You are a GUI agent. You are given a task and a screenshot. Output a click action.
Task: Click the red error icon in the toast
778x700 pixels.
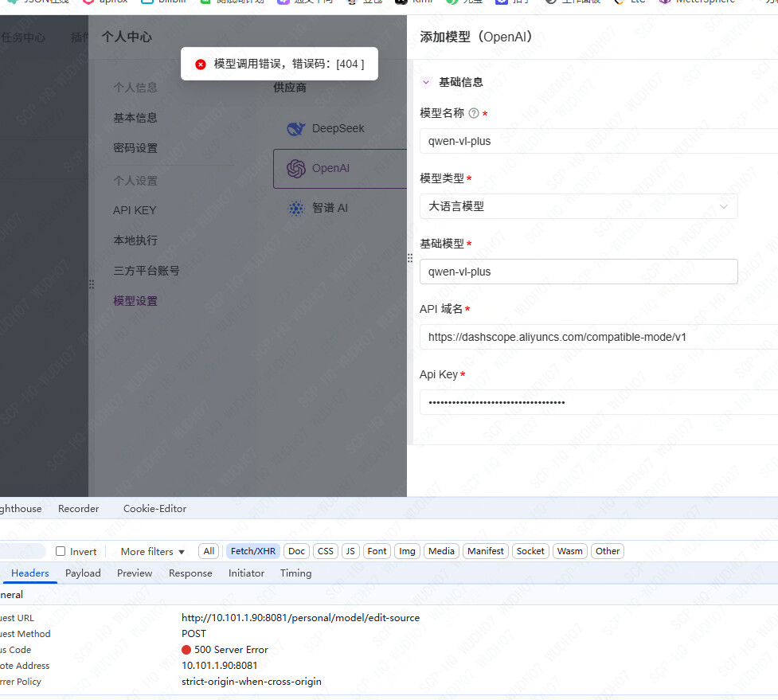tap(201, 64)
